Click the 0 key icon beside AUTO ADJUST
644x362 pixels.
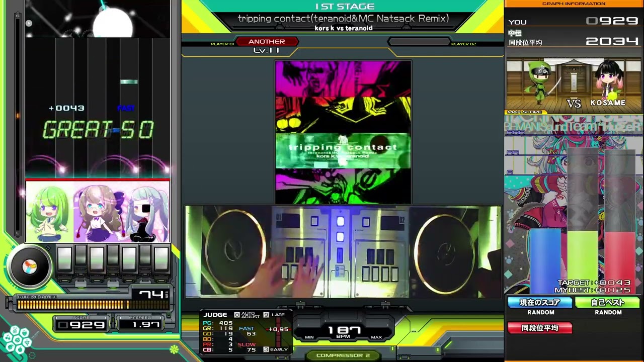coord(237,315)
